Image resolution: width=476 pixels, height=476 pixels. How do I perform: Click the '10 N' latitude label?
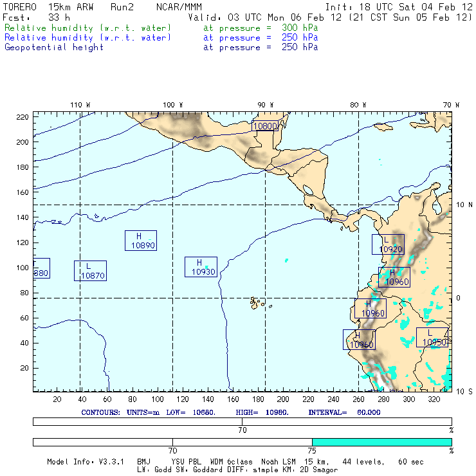[464, 205]
